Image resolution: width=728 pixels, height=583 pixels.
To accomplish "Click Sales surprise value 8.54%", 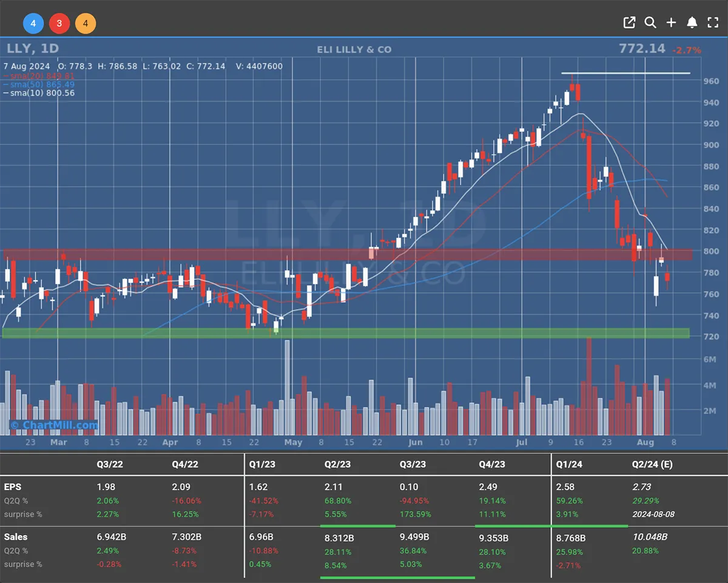I will (336, 565).
